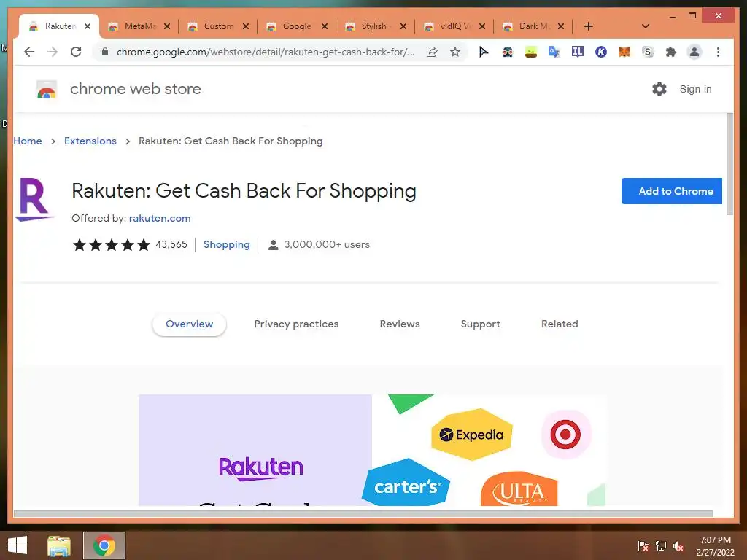Close the MetaMask tab
This screenshot has height=560, width=747.
point(167,26)
